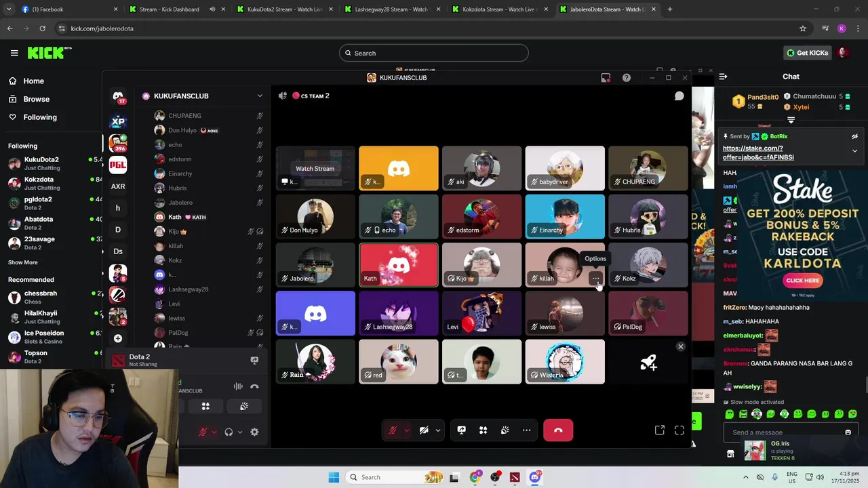Collapse the Kick chat panel
Image resolution: width=868 pixels, height=488 pixels.
click(x=723, y=77)
